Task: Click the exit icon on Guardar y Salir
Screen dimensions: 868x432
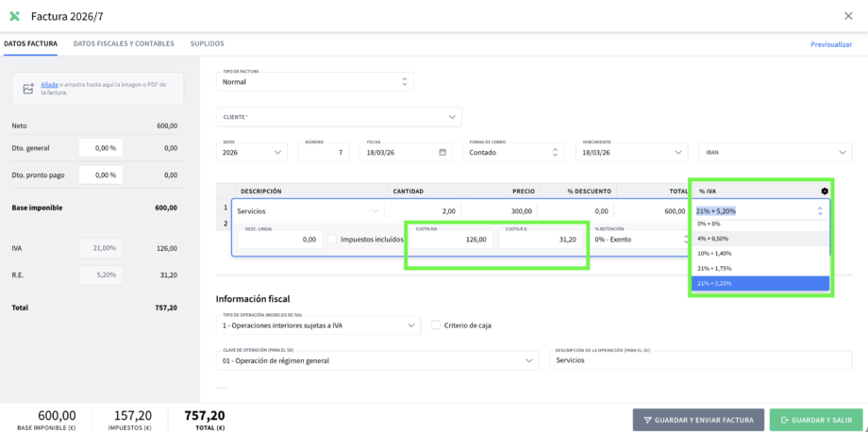Action: click(x=782, y=420)
